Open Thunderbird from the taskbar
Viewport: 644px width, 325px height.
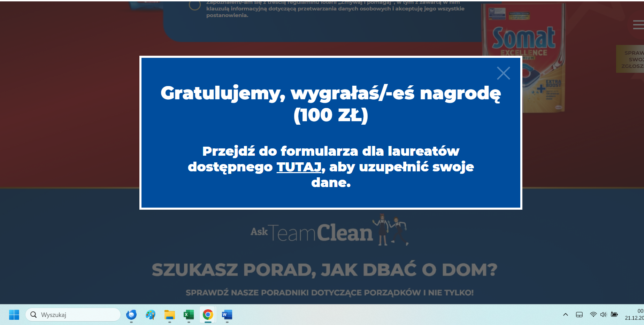coord(131,315)
